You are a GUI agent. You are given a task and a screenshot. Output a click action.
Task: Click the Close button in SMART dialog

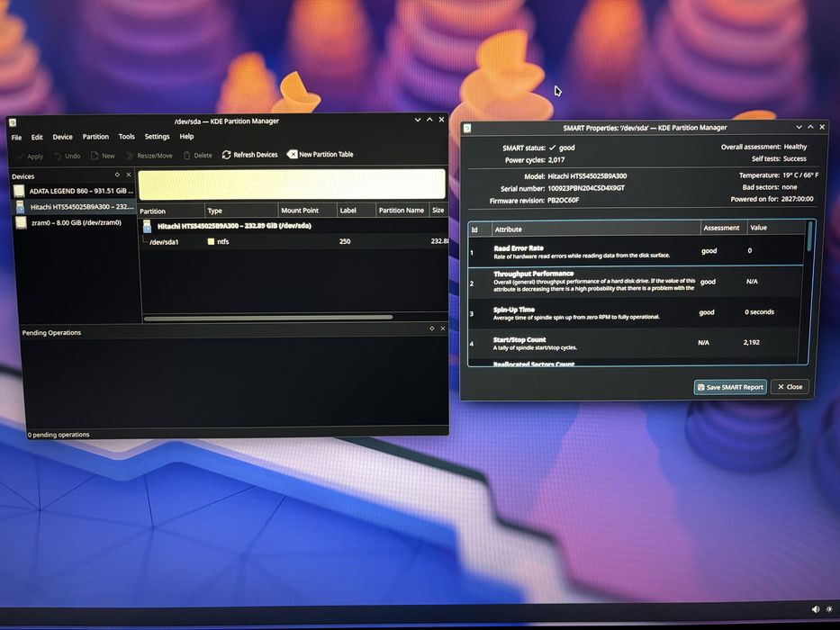790,387
